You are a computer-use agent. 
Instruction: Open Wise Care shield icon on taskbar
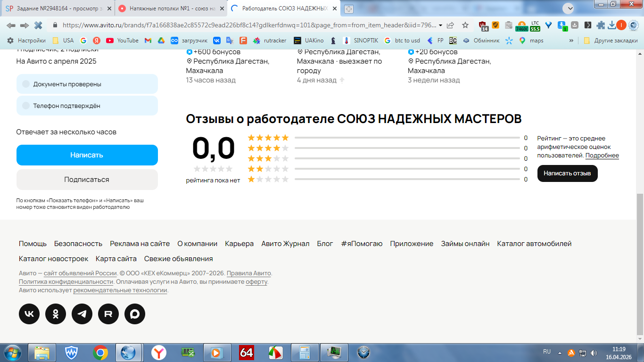71,353
